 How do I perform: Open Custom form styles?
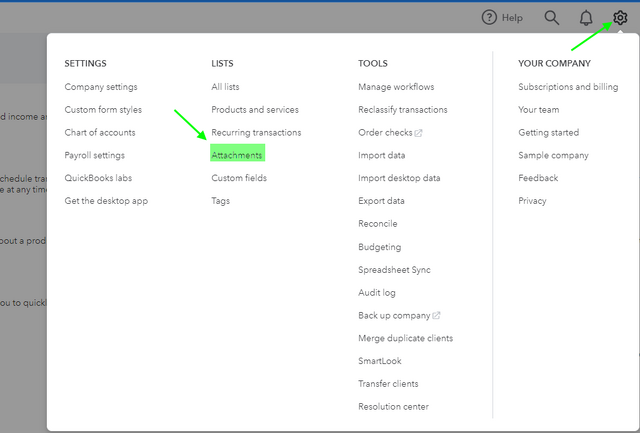pos(103,110)
